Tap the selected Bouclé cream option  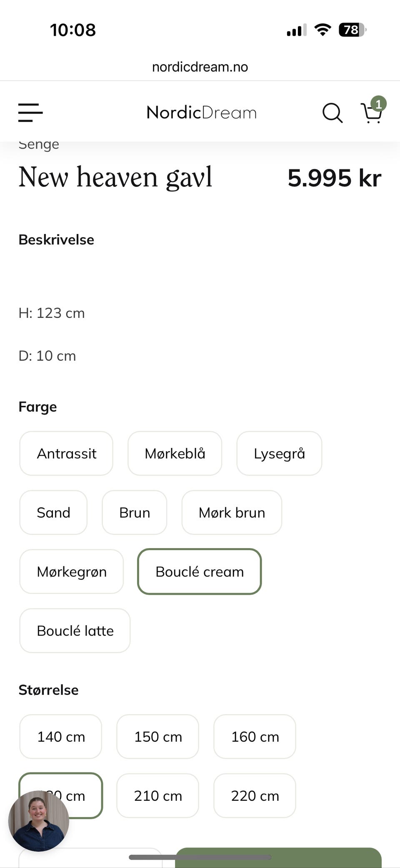pyautogui.click(x=200, y=571)
